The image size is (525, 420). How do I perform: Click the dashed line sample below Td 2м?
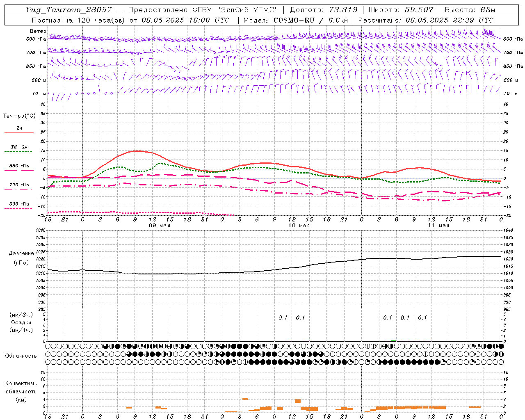(19, 151)
